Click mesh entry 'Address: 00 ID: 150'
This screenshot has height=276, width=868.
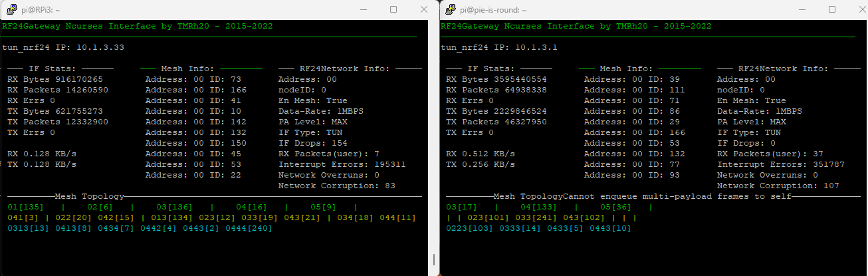click(196, 143)
